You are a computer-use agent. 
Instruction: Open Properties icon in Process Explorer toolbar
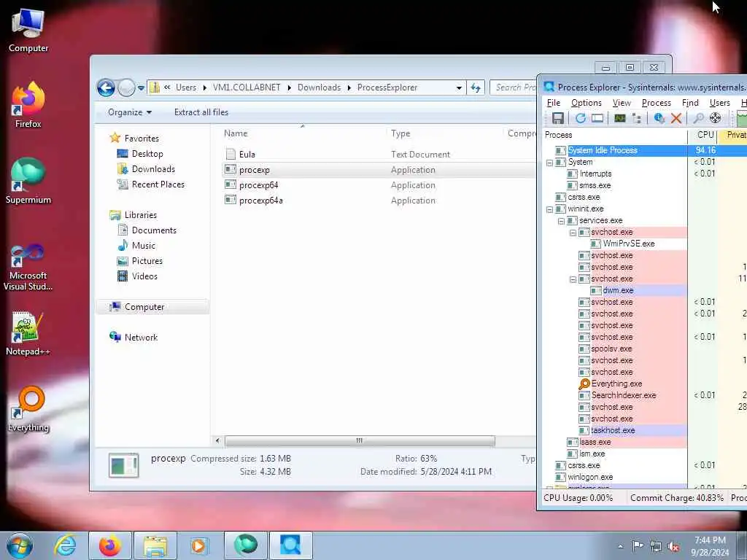[x=659, y=118]
